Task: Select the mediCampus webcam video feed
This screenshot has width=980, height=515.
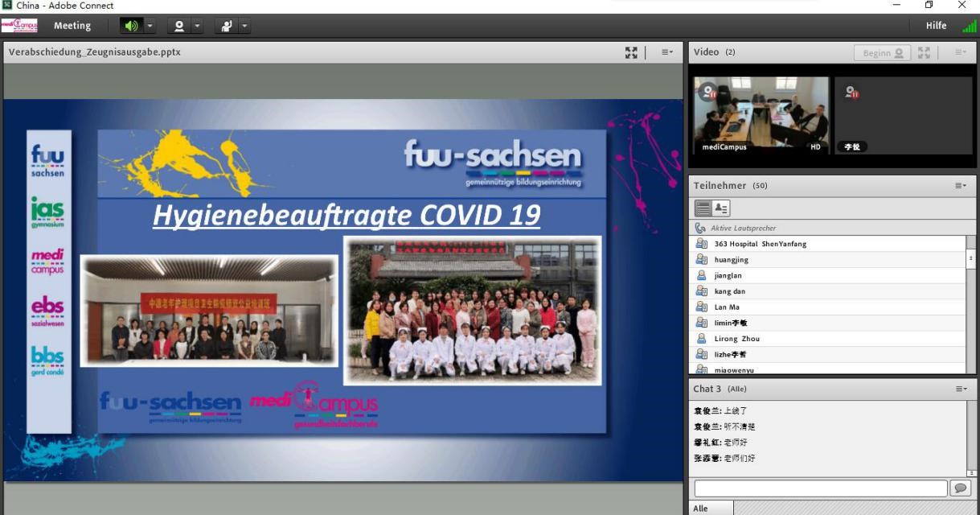Action: [x=761, y=115]
